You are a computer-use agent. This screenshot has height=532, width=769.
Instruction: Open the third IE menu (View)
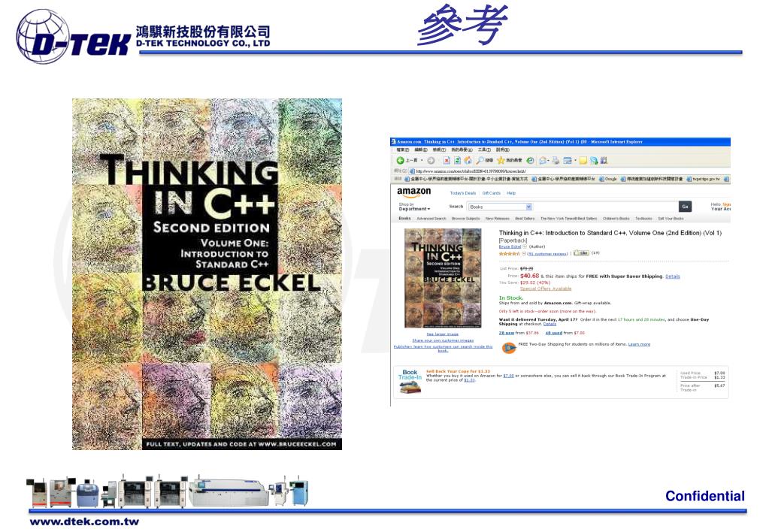point(440,150)
